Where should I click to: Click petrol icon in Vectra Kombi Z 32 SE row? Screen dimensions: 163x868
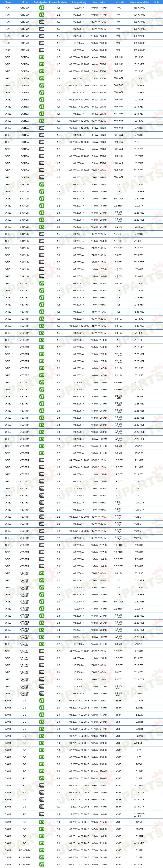[x=41, y=644]
